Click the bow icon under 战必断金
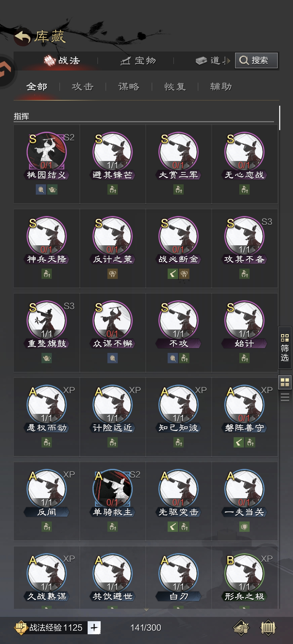This screenshot has height=644, width=293. 173,274
